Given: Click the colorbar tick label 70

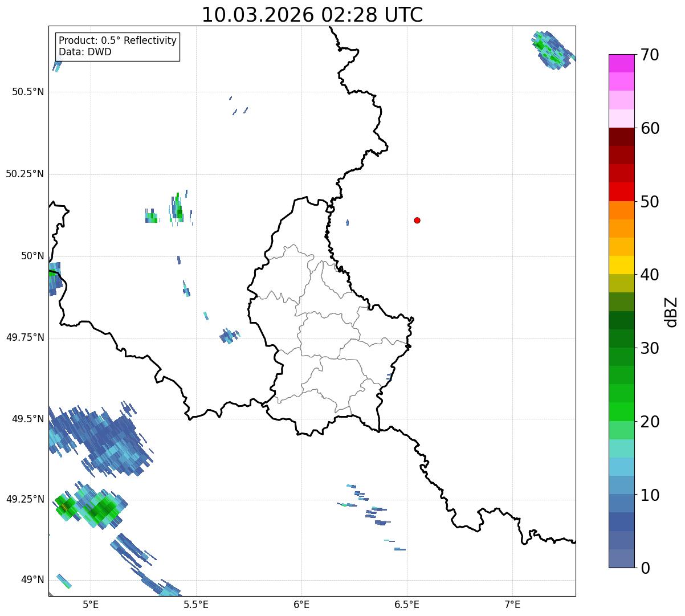Looking at the screenshot, I should (x=650, y=55).
